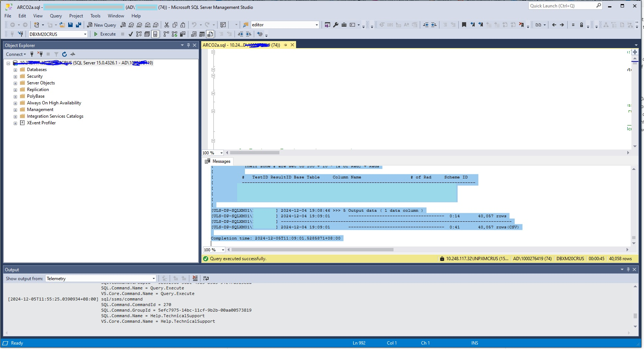Click the Query Options icon
The height and width of the screenshot is (349, 644).
click(x=147, y=34)
